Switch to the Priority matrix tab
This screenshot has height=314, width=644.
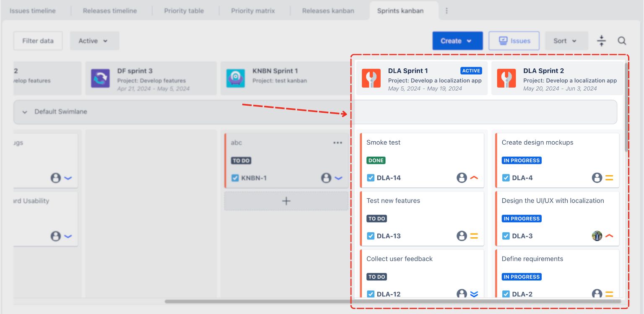coord(253,11)
